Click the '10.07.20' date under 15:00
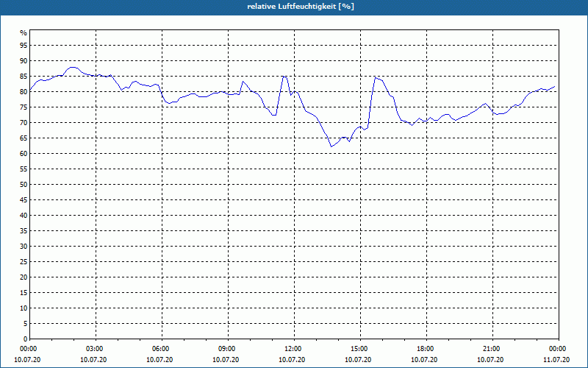This screenshot has width=588, height=368. pyautogui.click(x=358, y=360)
